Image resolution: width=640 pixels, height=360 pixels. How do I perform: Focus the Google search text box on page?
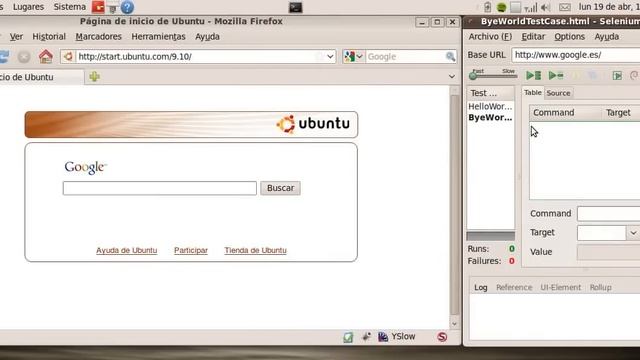pos(160,188)
